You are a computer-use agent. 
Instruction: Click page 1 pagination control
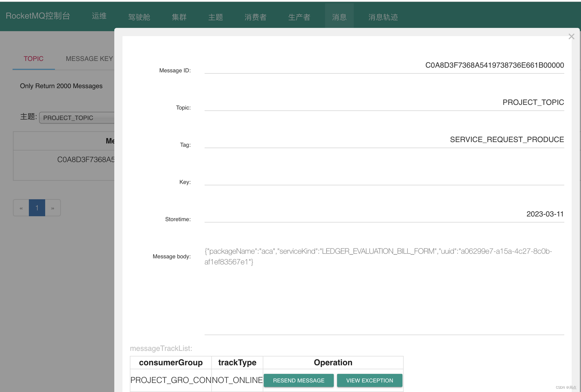[x=37, y=207]
